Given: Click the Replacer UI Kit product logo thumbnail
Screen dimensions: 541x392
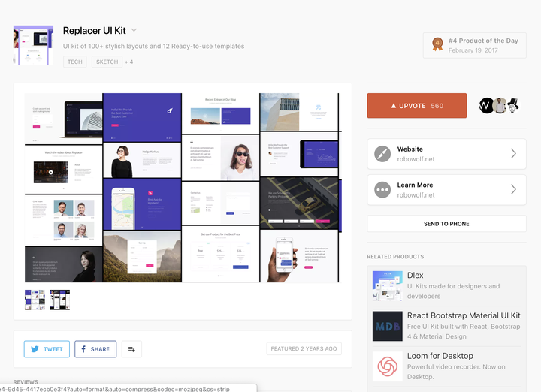Looking at the screenshot, I should (x=34, y=45).
